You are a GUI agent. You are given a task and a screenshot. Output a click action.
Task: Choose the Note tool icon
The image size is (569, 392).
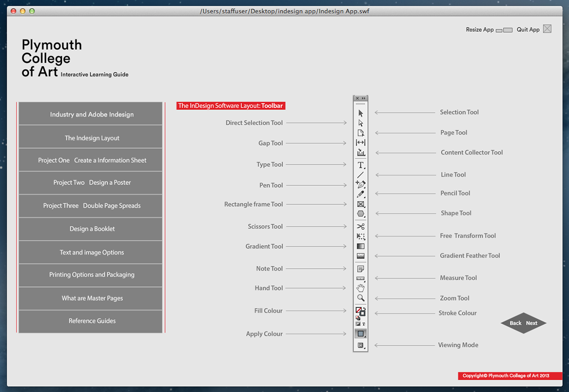(x=361, y=269)
